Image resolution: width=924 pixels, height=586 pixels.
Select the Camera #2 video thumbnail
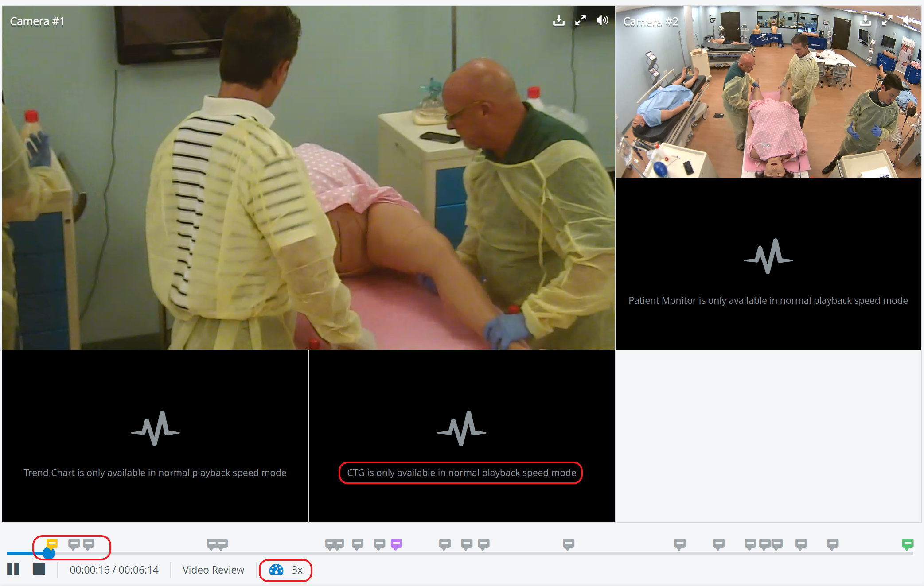768,92
